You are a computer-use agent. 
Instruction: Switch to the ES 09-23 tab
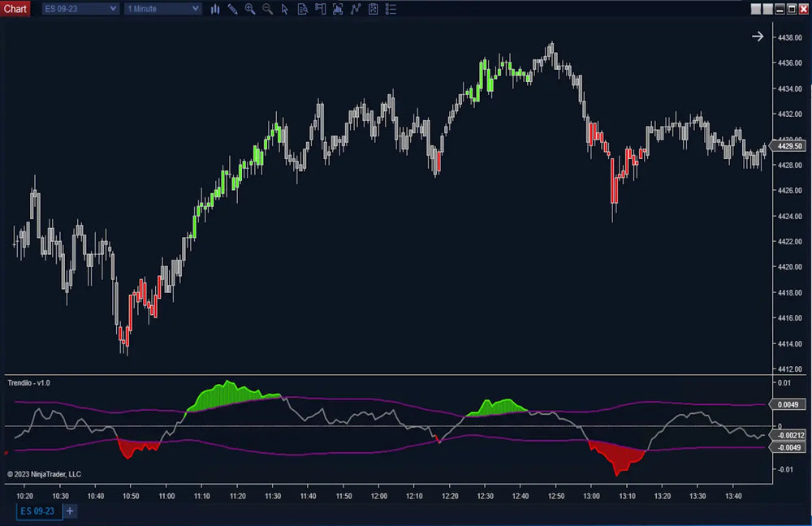[37, 511]
